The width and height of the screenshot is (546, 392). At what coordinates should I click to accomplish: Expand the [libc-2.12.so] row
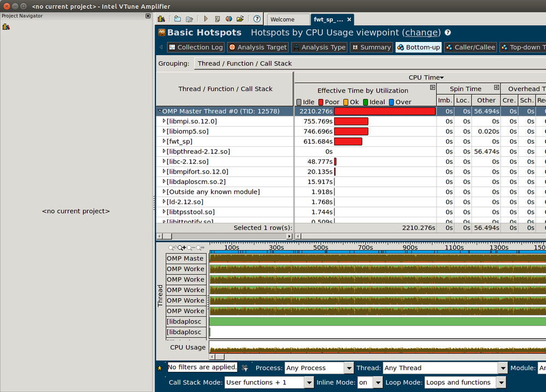point(164,162)
